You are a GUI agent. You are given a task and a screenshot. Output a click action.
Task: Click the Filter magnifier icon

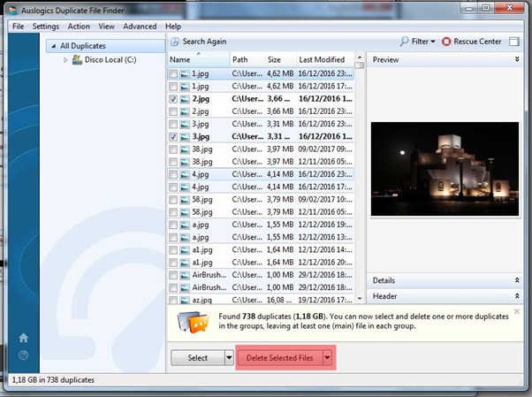coord(404,42)
